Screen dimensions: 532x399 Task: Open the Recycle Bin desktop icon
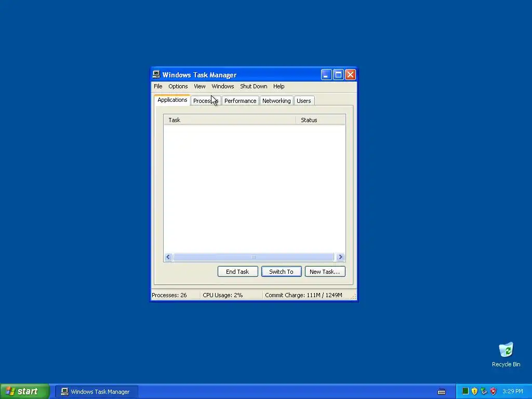(x=506, y=354)
